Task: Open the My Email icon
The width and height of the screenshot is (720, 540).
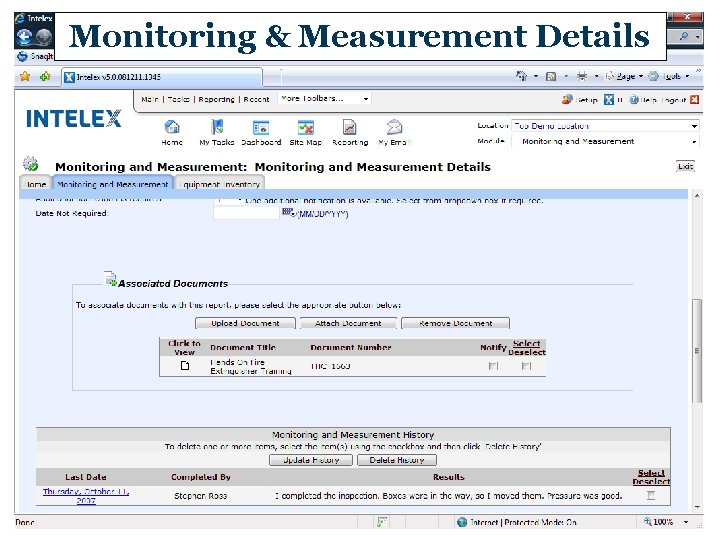Action: point(394,127)
